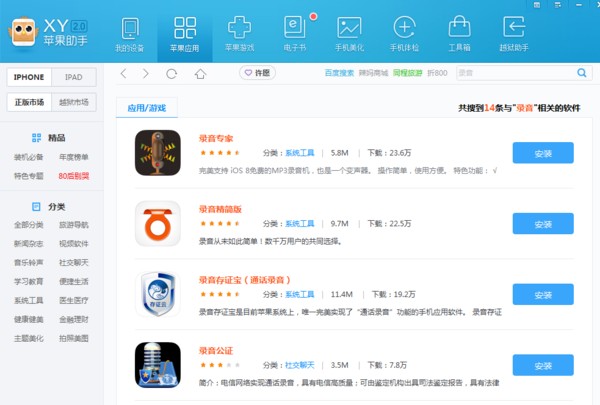Open 装机必备 in the sidebar
The height and width of the screenshot is (405, 600).
[29, 157]
